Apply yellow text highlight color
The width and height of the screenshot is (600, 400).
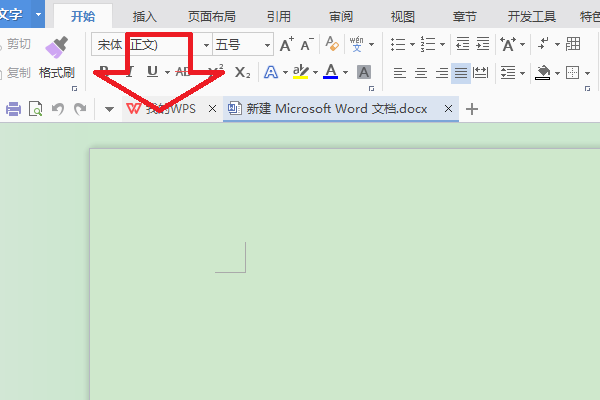301,72
